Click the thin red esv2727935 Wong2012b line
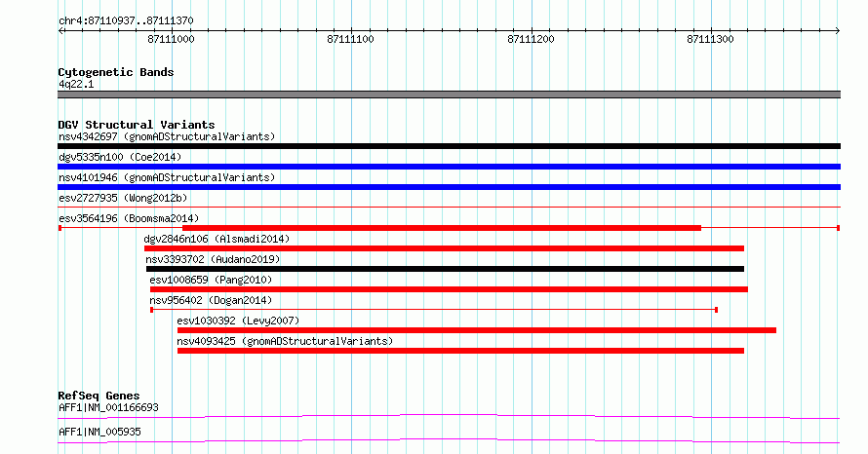 point(449,208)
